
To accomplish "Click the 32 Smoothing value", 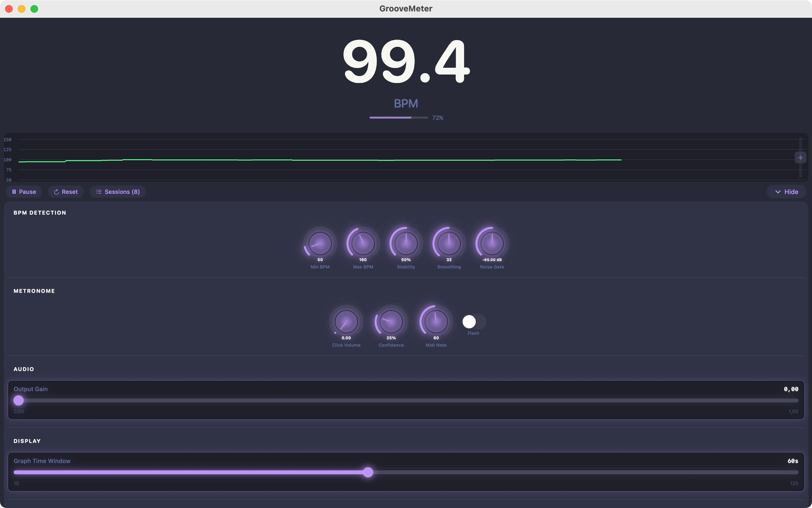I will click(x=449, y=260).
